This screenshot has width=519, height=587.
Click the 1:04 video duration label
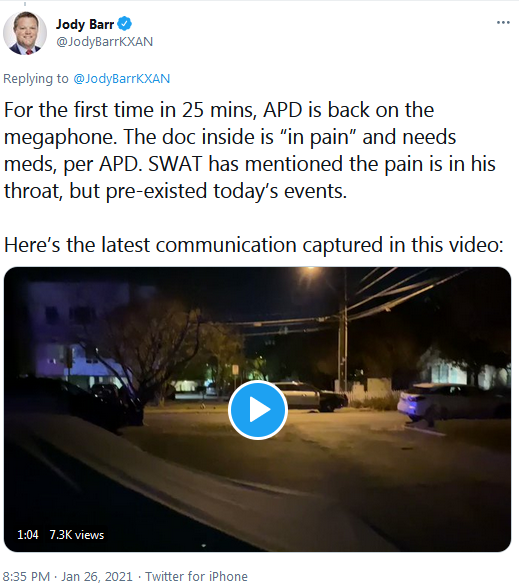(x=28, y=535)
